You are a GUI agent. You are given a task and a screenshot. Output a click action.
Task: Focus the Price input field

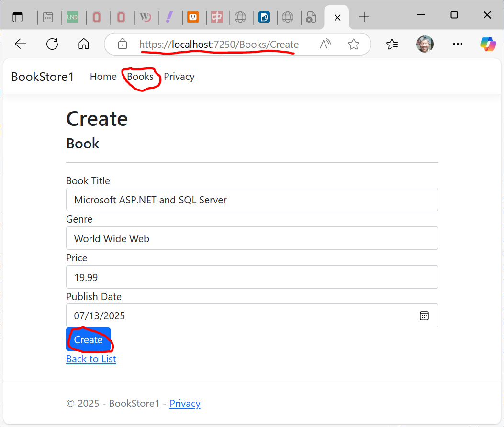tap(252, 277)
